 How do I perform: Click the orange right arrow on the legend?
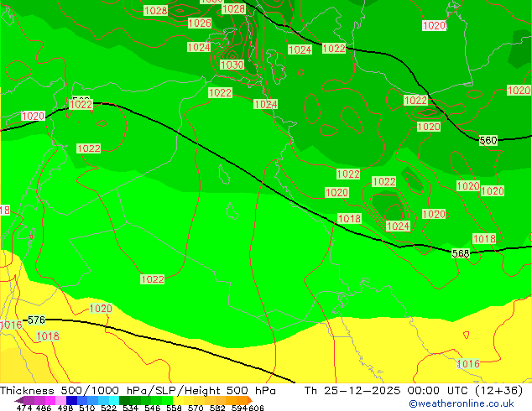[250, 400]
